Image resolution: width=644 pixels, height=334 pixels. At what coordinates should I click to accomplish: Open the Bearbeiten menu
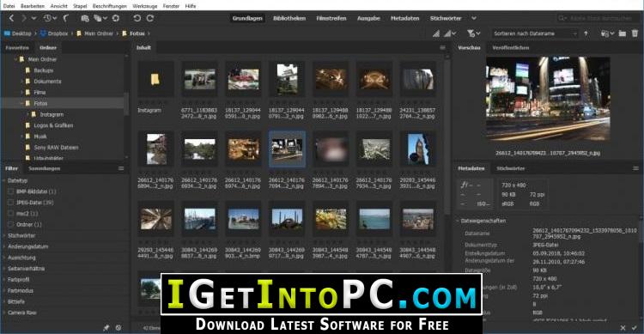(x=33, y=6)
